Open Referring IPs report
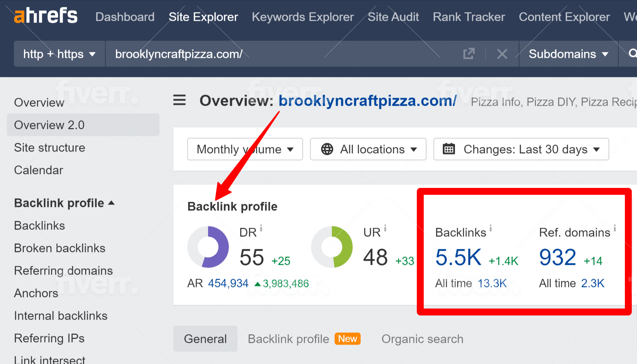The image size is (637, 364). pyautogui.click(x=49, y=338)
